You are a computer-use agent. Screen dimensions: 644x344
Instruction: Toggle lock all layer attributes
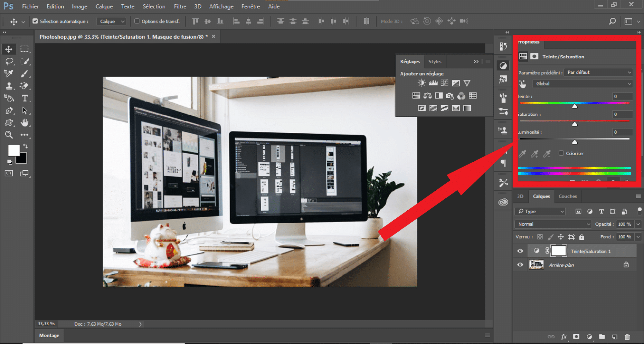(582, 237)
